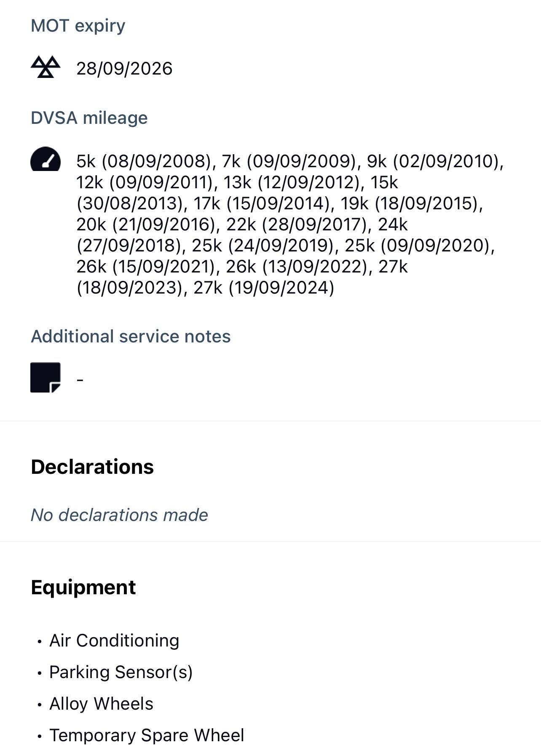Click the service notes sticky-note icon
Screen dimensions: 541x756
coord(46,377)
